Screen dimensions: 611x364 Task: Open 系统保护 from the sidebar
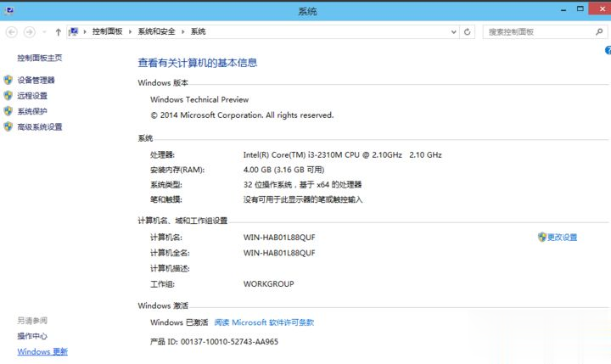click(x=32, y=111)
